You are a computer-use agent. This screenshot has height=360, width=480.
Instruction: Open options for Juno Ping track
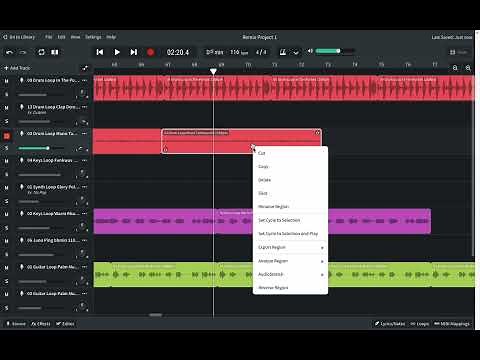click(85, 240)
